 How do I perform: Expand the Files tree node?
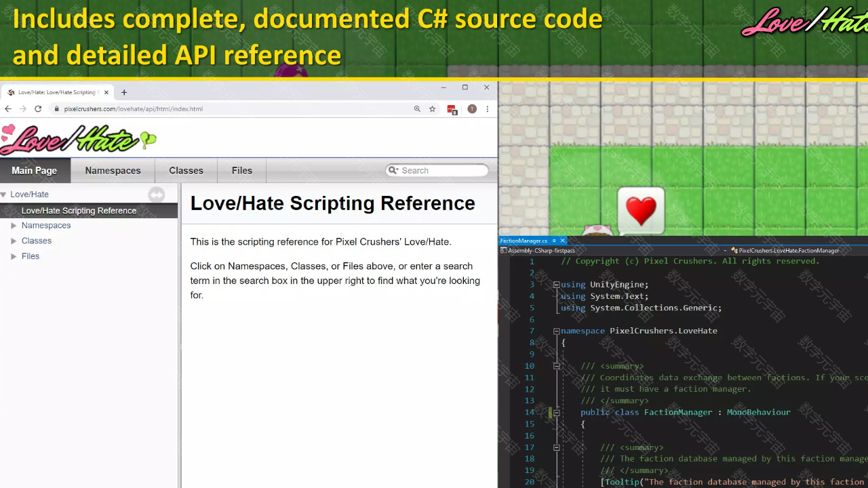(x=14, y=256)
